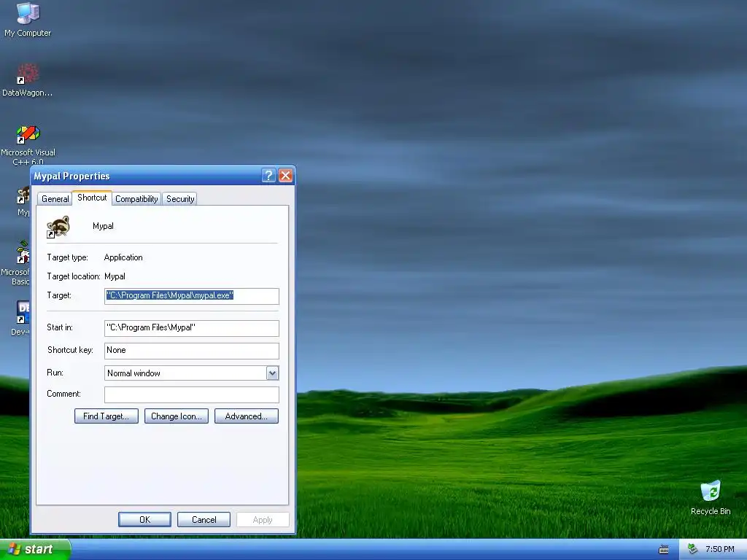Viewport: 747px width, 560px height.
Task: Click the Find Target button
Action: pos(107,416)
